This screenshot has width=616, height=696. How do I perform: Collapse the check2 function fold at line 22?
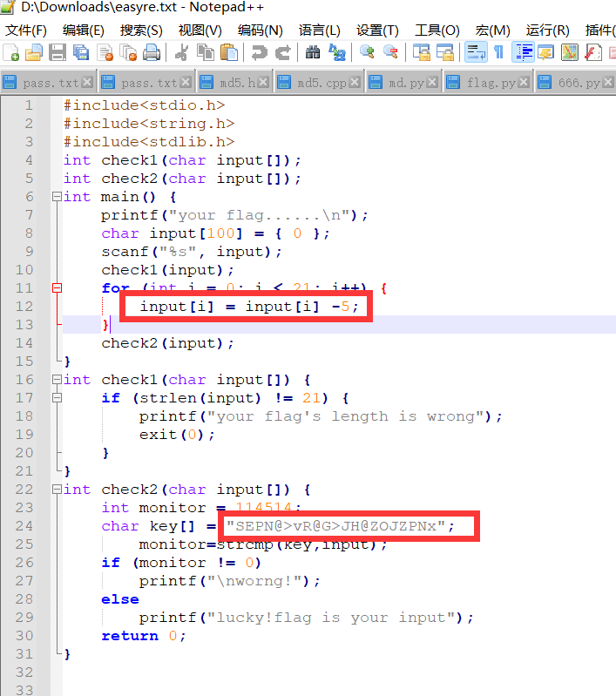pos(58,490)
